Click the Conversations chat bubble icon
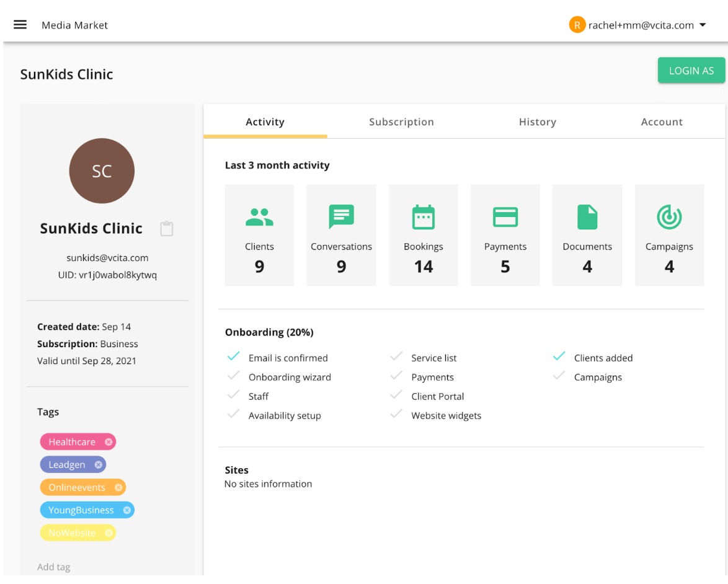The height and width of the screenshot is (584, 728). click(x=341, y=217)
